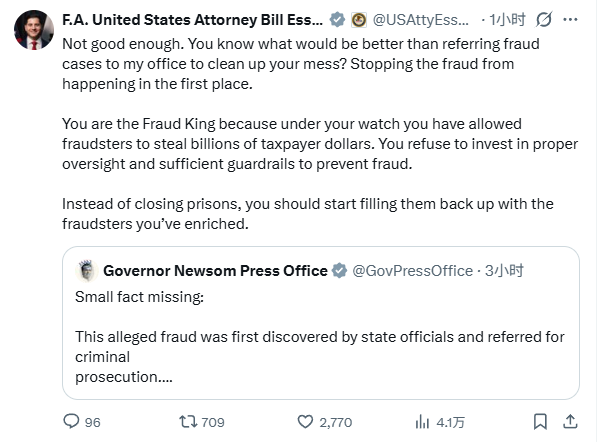Screen dimensions: 600x442
Task: Bookmark this post
Action: (x=540, y=421)
